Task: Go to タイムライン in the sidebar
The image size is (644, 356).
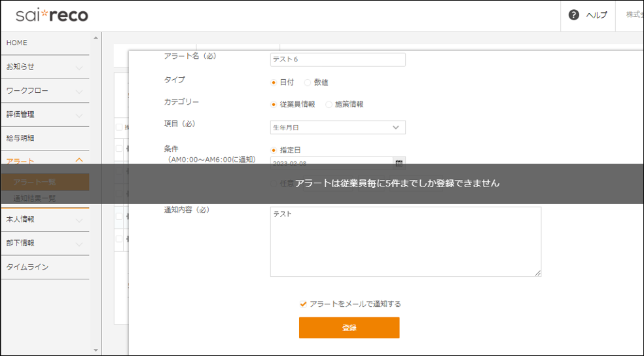Action: pyautogui.click(x=45, y=267)
